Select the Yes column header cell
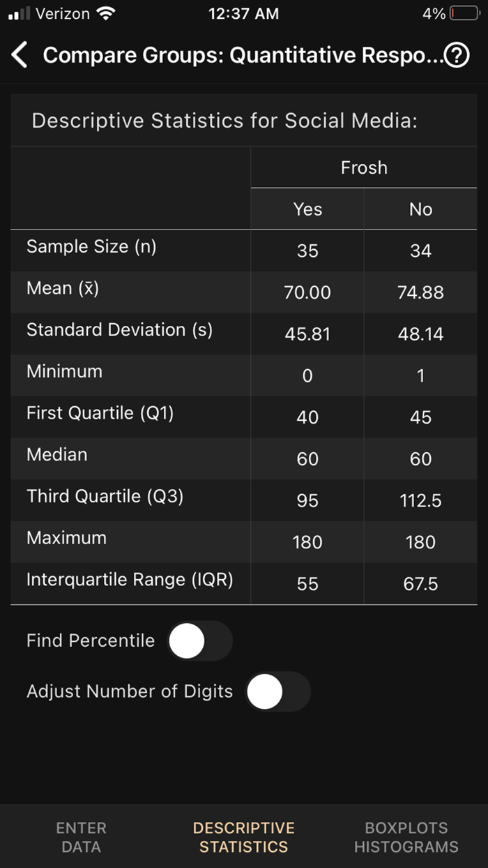The width and height of the screenshot is (488, 868). 307,209
